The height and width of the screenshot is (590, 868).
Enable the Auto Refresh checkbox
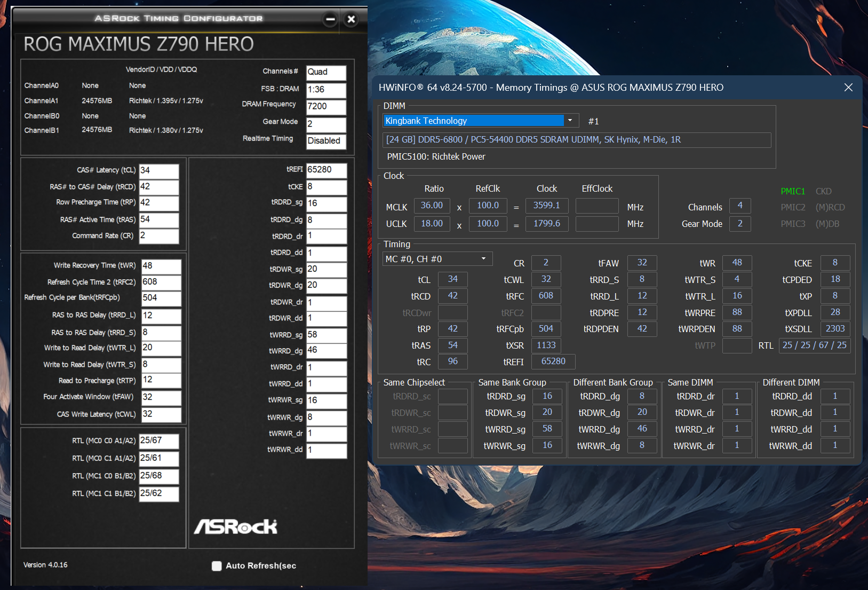coord(217,566)
